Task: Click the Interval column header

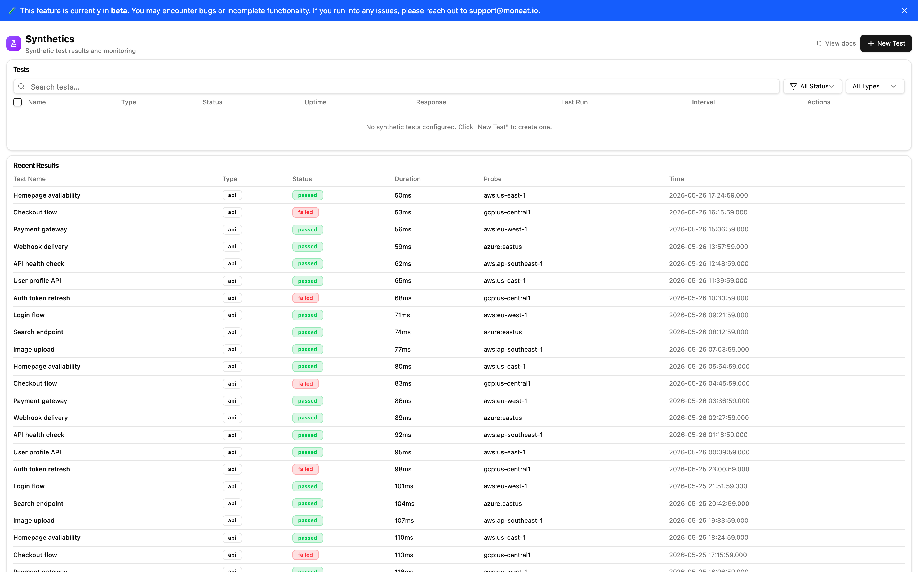Action: point(703,102)
